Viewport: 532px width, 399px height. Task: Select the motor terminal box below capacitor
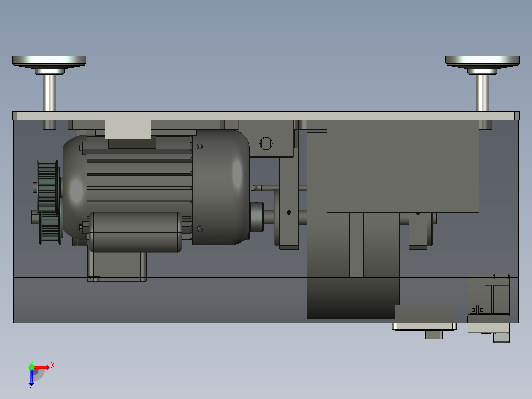pos(117,267)
